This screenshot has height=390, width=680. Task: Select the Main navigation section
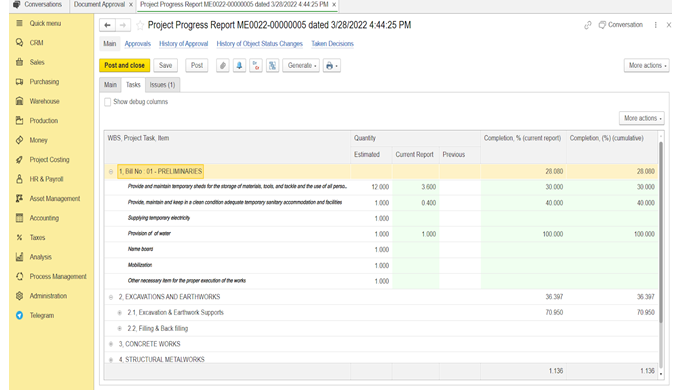point(110,44)
